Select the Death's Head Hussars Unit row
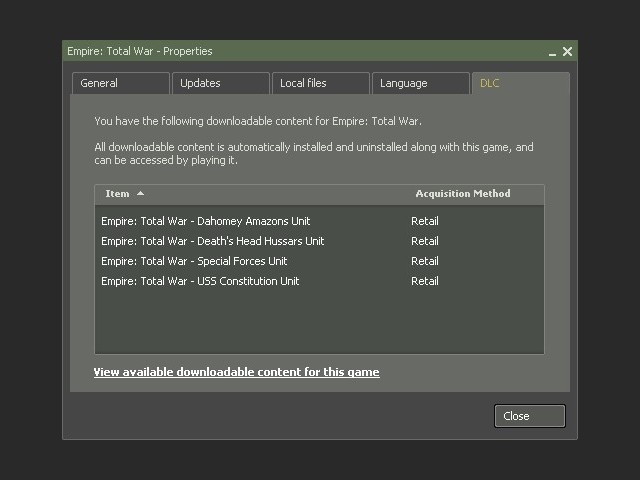This screenshot has height=480, width=640. point(319,241)
